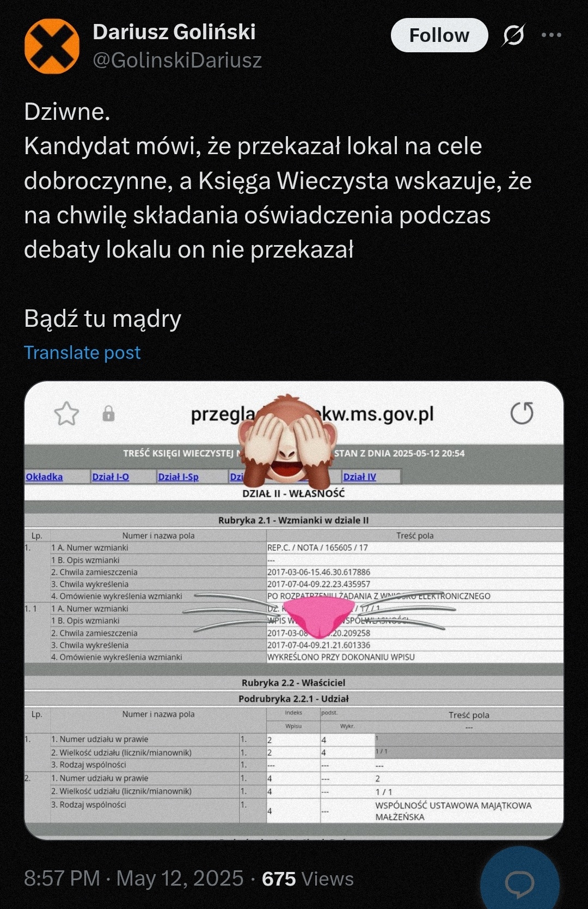The height and width of the screenshot is (909, 588).
Task: Open the Dział IV tab
Action: 360,477
